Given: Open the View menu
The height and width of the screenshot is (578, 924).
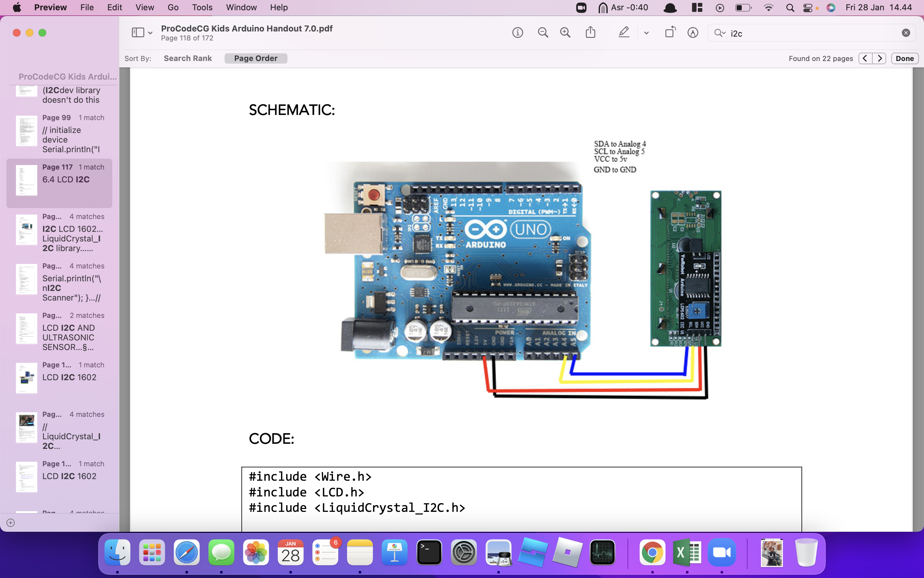Looking at the screenshot, I should click(145, 7).
